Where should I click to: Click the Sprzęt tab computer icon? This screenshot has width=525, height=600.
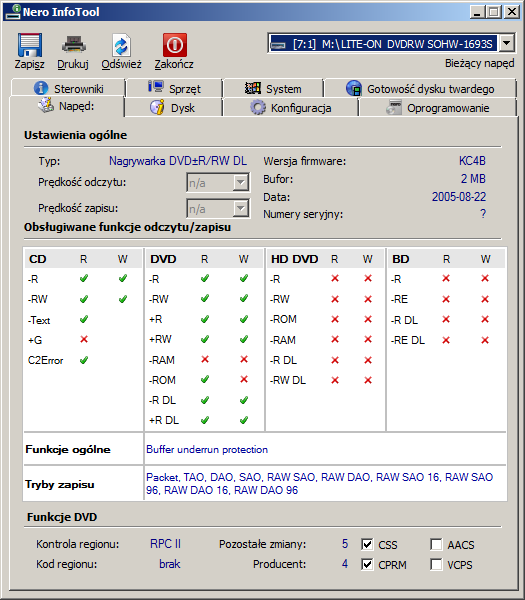156,87
